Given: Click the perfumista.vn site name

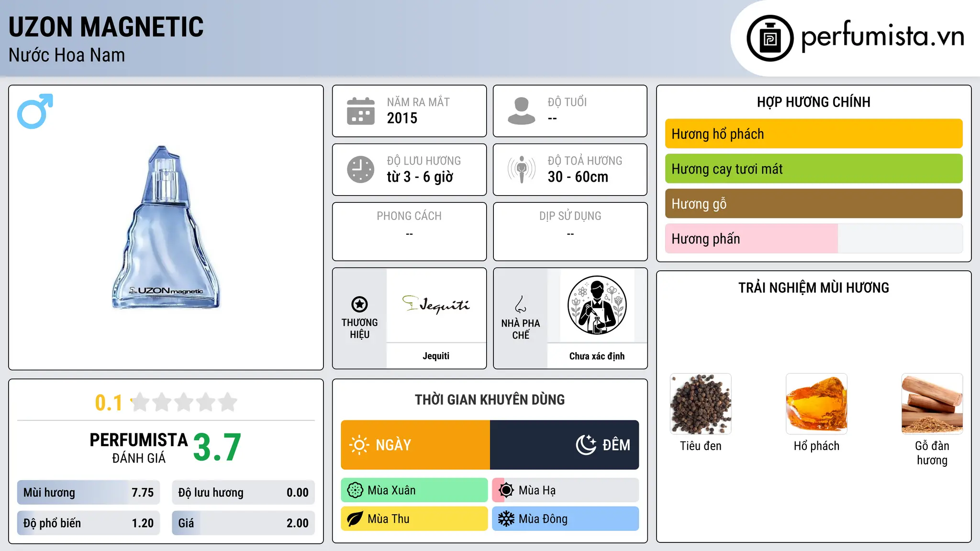Looking at the screenshot, I should click(883, 36).
